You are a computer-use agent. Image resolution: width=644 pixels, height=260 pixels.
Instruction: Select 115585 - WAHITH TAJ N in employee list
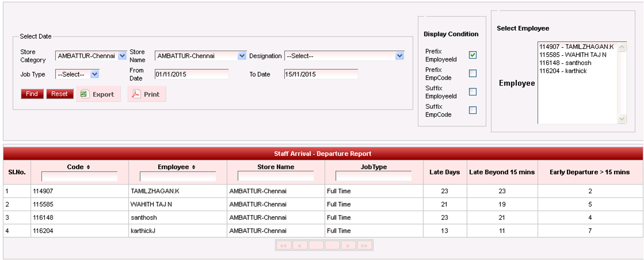569,55
